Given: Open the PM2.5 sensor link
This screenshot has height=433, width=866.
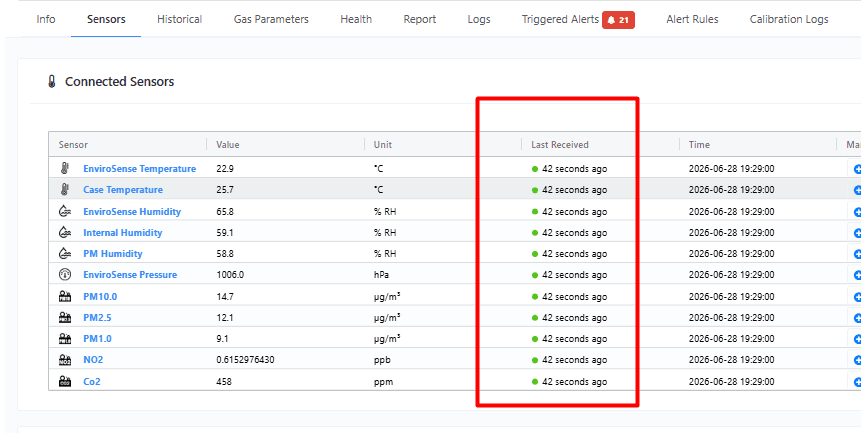Looking at the screenshot, I should 97,318.
